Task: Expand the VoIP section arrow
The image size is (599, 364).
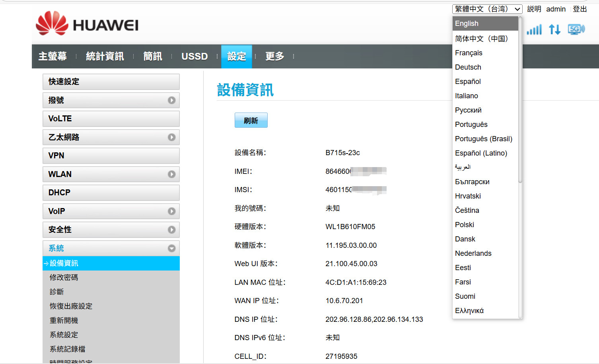Action: click(171, 211)
